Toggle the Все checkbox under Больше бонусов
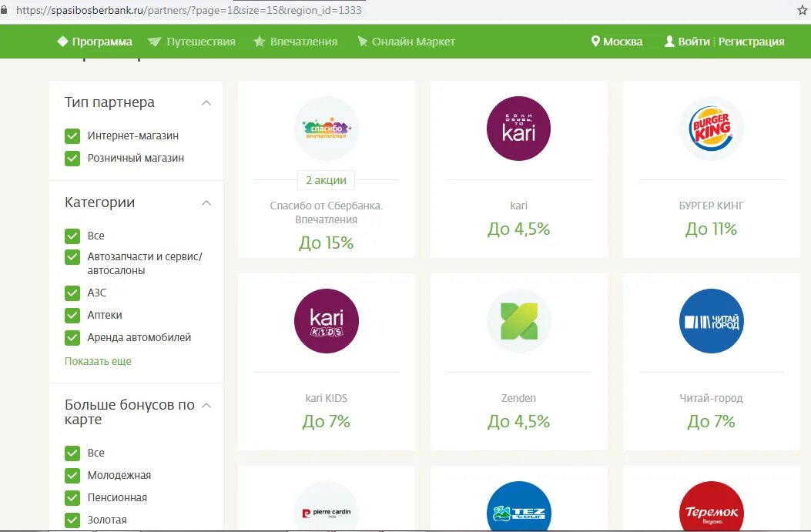811x532 pixels. point(72,453)
